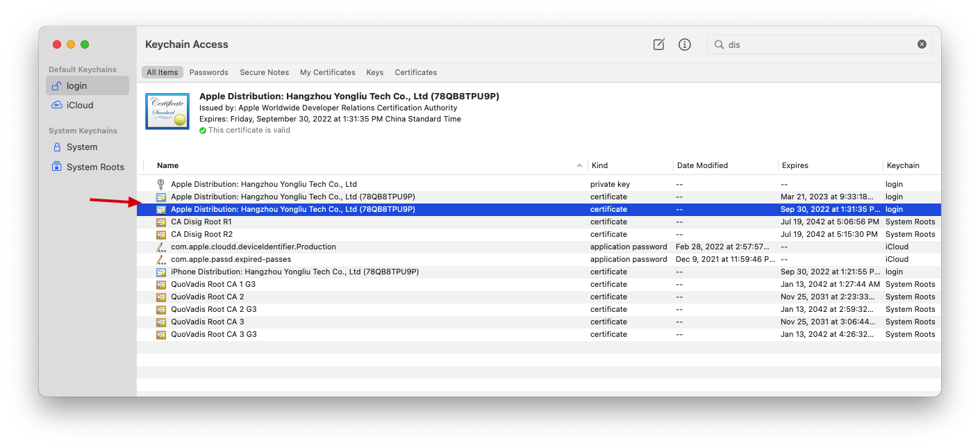The width and height of the screenshot is (980, 448).
Task: Click the QuoVadis Root CA 1 G3 icon
Action: 161,284
